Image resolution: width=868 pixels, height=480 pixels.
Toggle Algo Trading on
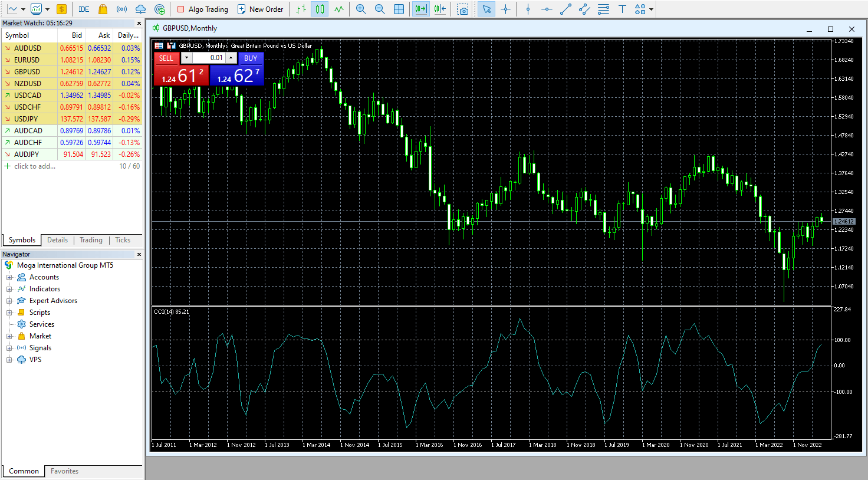point(202,9)
